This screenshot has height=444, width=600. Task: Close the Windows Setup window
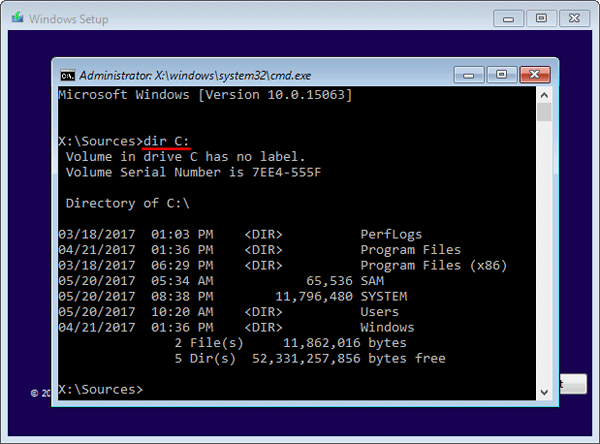[x=574, y=18]
